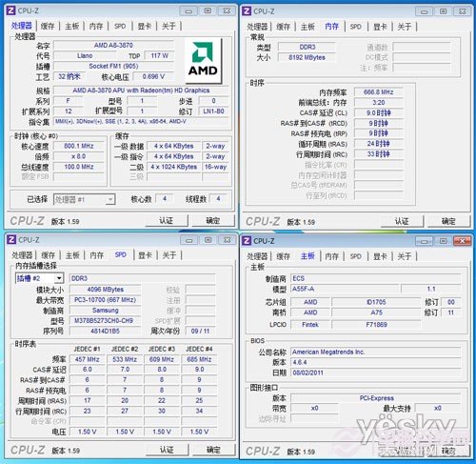Open SPD tab in processor window
476x464 pixels.
click(x=120, y=26)
